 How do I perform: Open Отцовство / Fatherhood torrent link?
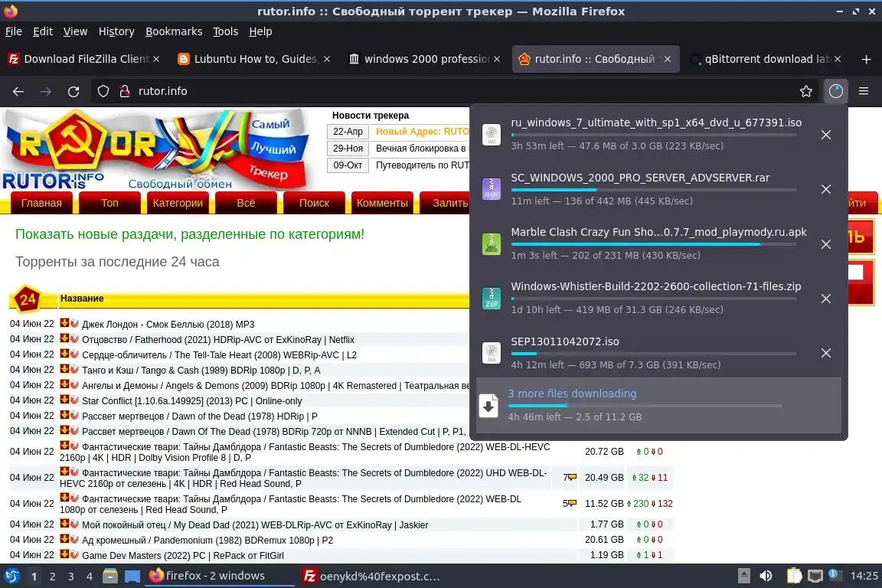(x=218, y=340)
